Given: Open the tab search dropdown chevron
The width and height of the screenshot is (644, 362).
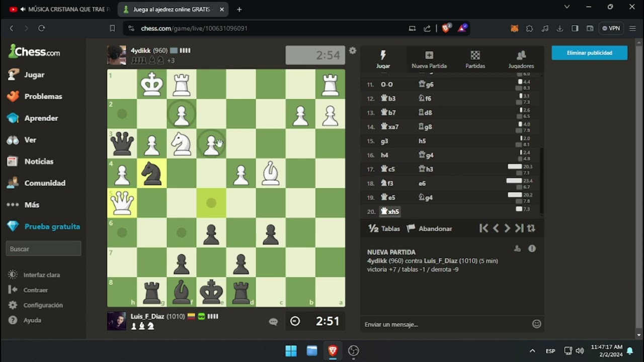Looking at the screenshot, I should pos(567,7).
